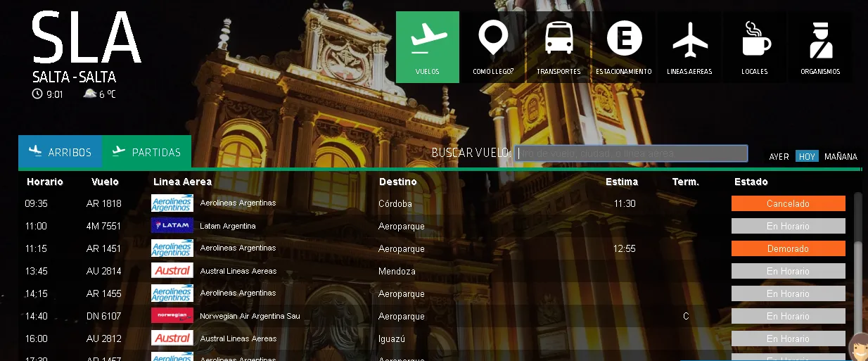
Task: Sort by the Destino column header
Action: pyautogui.click(x=397, y=182)
